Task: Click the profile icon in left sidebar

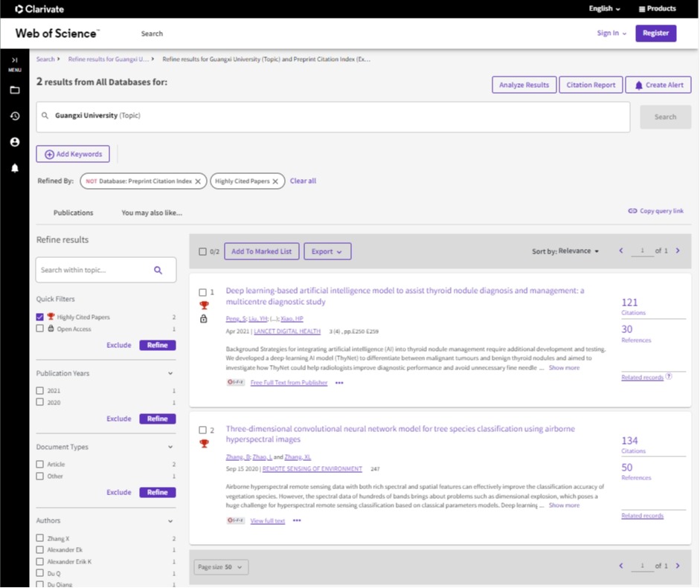Action: pos(14,142)
